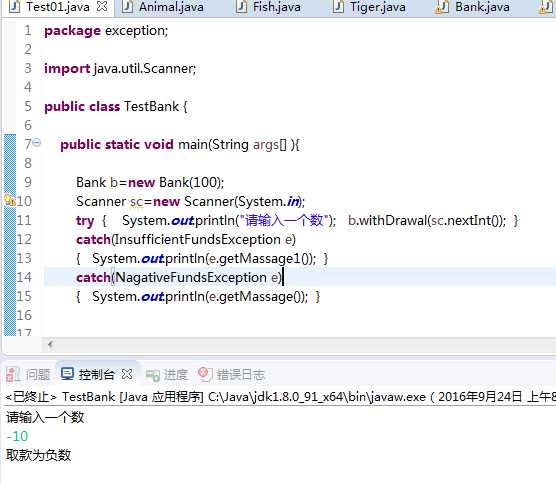Click the 错误日志 error log icon
This screenshot has height=484, width=556.
[205, 374]
